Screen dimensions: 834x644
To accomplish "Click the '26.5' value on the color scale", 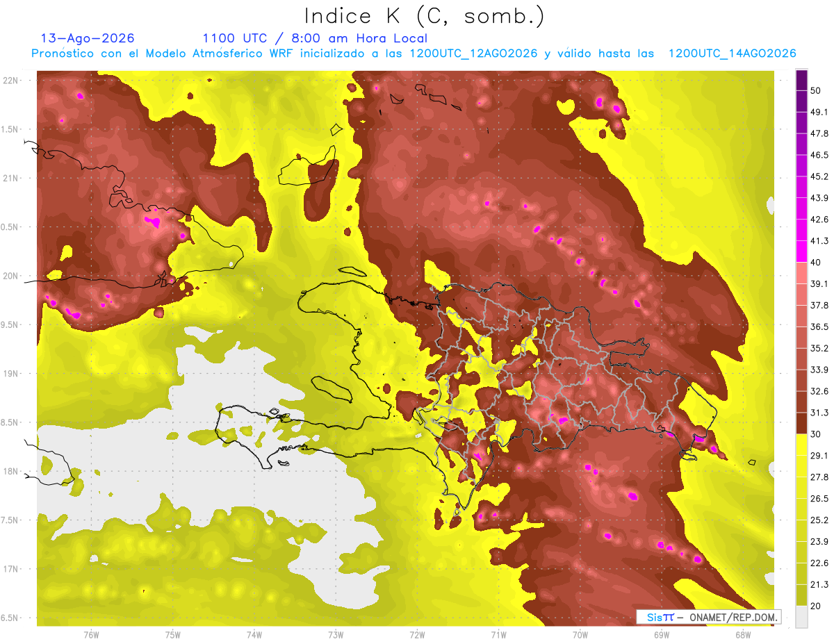I will 819,499.
